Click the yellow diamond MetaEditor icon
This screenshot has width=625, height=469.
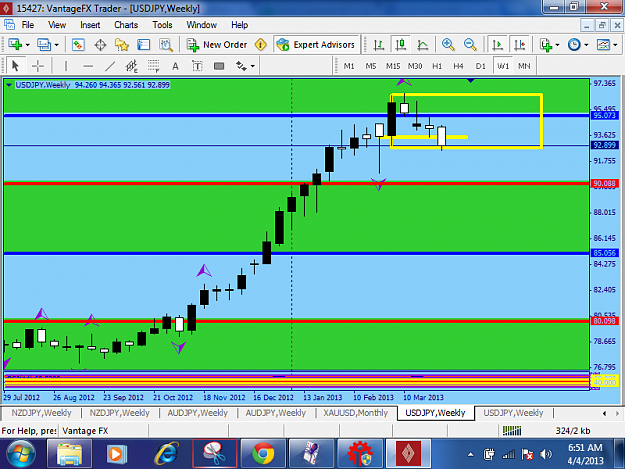click(x=261, y=45)
